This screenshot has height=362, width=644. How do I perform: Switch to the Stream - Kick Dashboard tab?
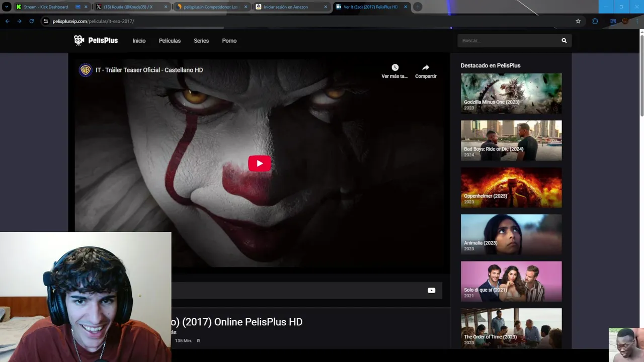pos(45,7)
